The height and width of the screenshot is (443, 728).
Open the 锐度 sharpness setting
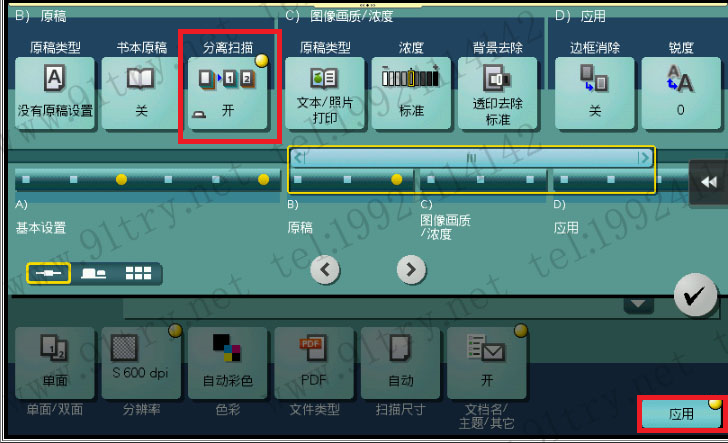click(x=681, y=93)
